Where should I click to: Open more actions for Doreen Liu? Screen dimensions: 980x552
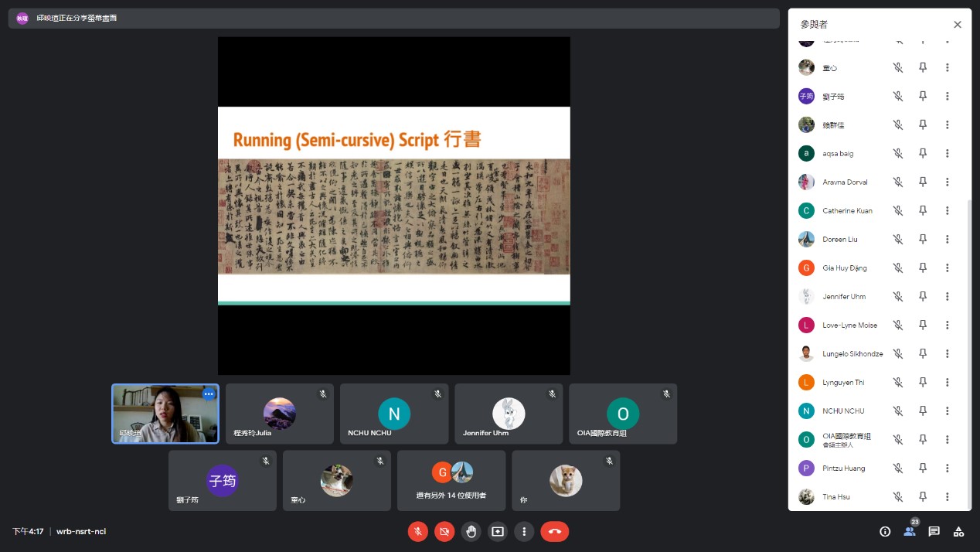coord(948,239)
